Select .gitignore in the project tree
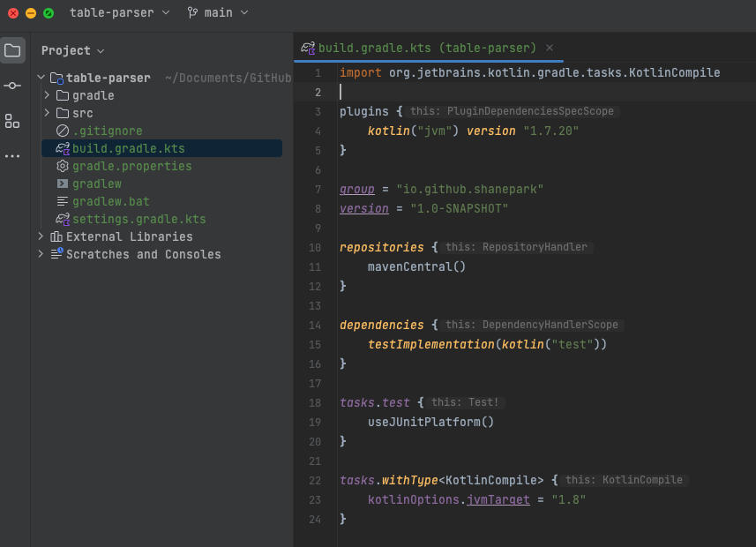The image size is (756, 547). pos(107,131)
